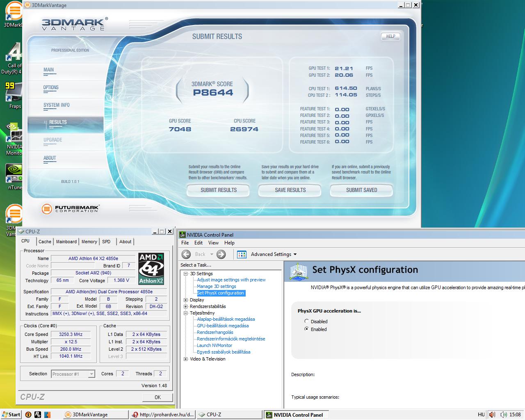This screenshot has width=525, height=420.
Task: Open the 3DMark06 desktop shortcut icon
Action: click(14, 11)
